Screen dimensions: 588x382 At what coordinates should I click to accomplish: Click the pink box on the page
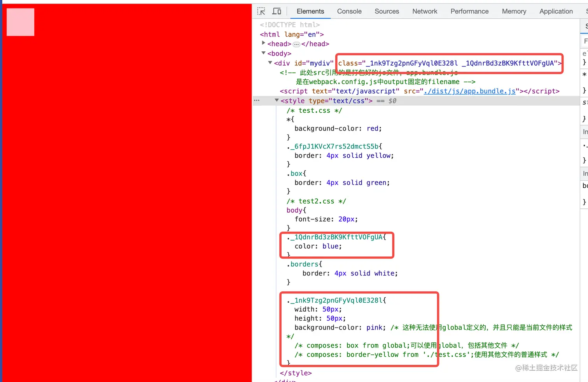[x=21, y=22]
